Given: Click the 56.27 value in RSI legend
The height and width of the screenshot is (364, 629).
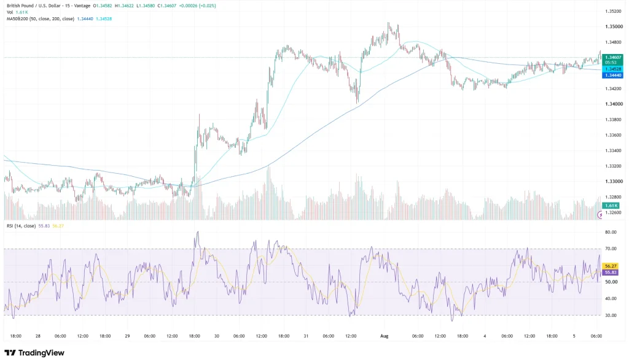Looking at the screenshot, I should click(x=58, y=226).
